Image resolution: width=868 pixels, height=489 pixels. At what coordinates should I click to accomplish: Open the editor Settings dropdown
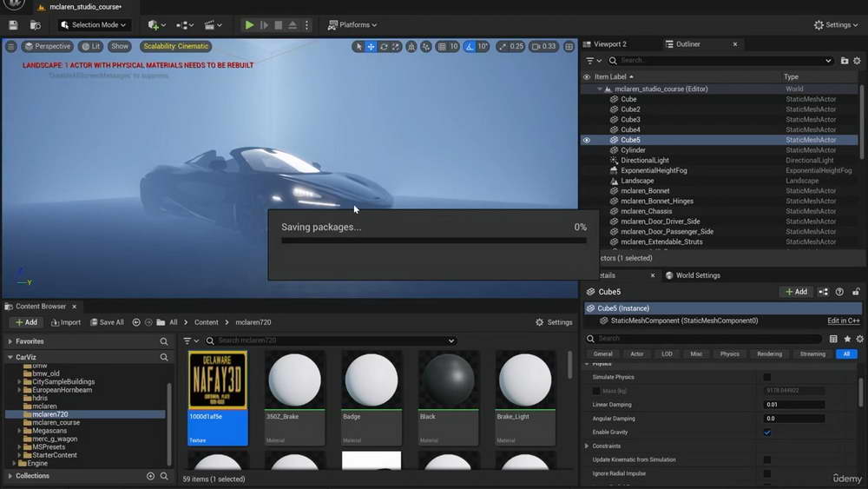coord(835,25)
